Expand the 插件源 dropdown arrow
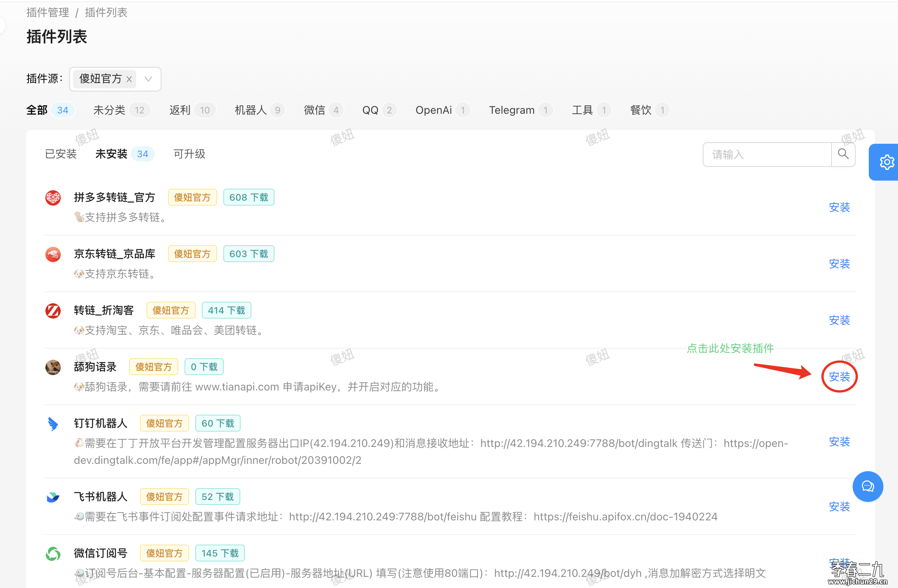 (x=148, y=79)
